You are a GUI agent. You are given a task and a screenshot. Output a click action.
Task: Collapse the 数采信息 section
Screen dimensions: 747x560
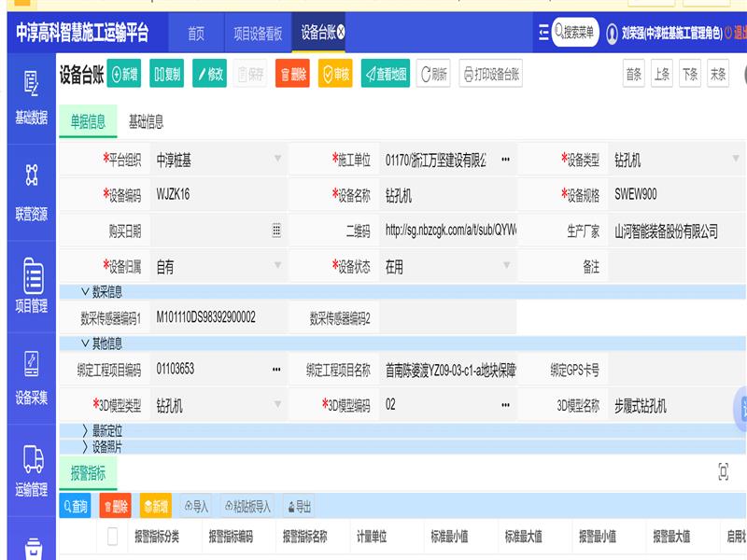tap(102, 292)
